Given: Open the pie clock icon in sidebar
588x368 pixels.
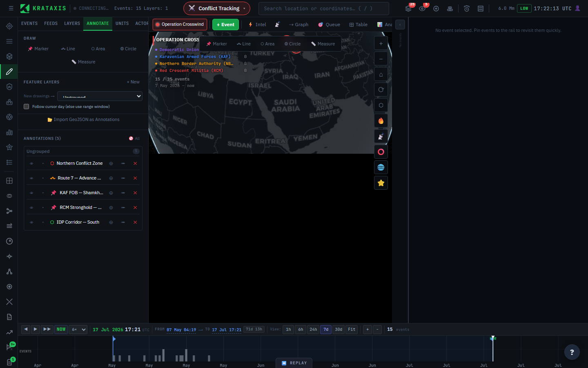Looking at the screenshot, I should click(9, 241).
